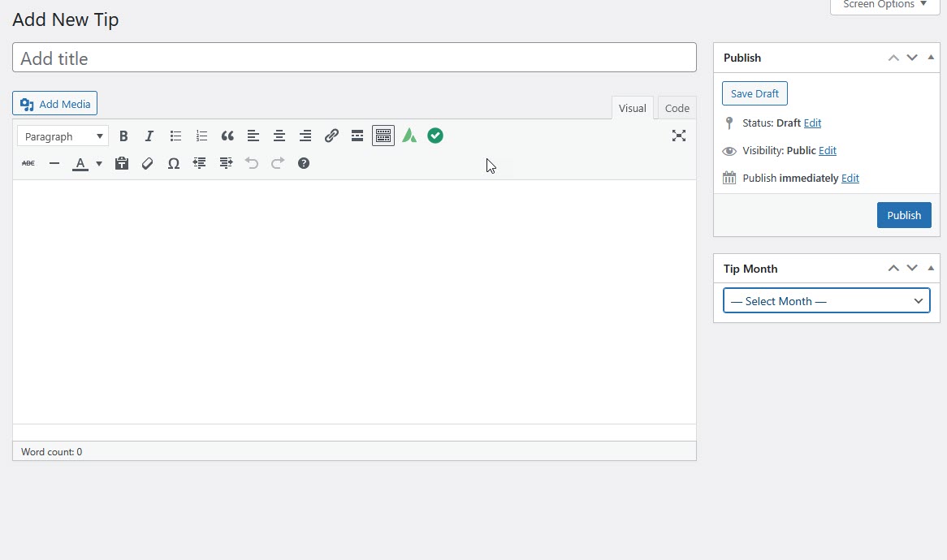Open the text color picker arrow
This screenshot has height=560, width=947.
[98, 163]
